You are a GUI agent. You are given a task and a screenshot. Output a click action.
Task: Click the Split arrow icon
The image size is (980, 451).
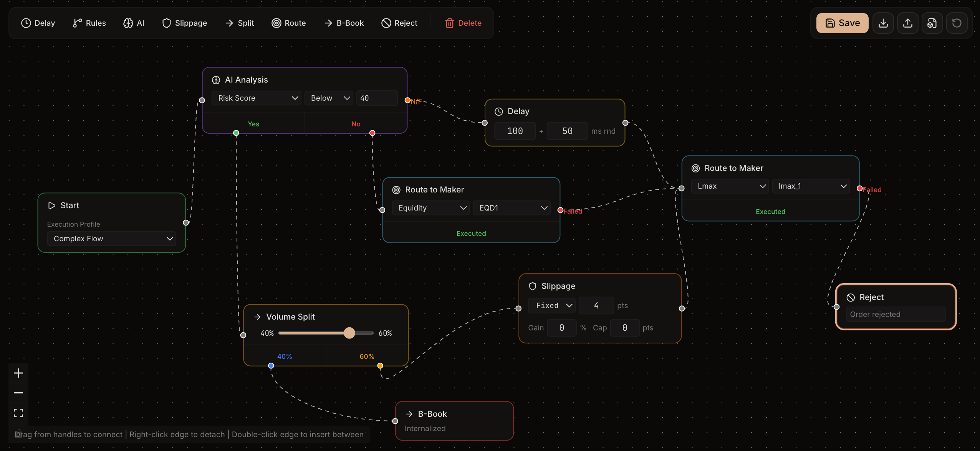click(229, 23)
